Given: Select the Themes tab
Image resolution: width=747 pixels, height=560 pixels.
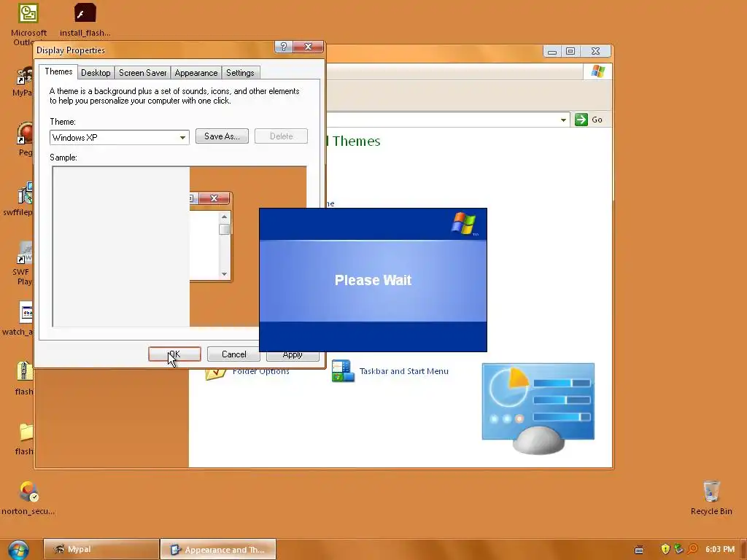Looking at the screenshot, I should [58, 71].
